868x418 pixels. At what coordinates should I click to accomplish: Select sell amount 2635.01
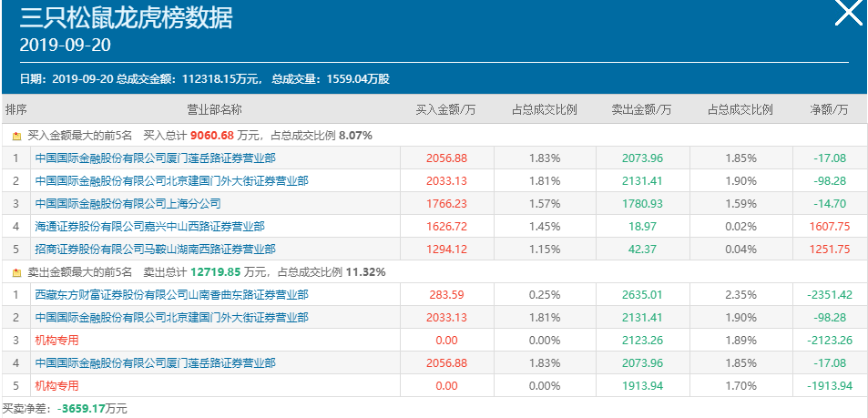(x=642, y=294)
